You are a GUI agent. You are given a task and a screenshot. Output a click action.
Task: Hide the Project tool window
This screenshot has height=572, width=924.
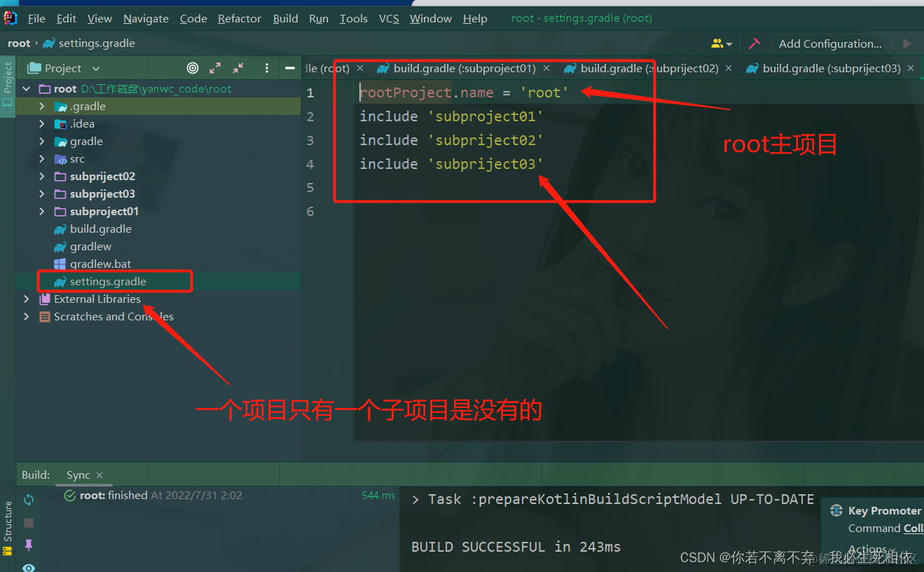pos(290,68)
